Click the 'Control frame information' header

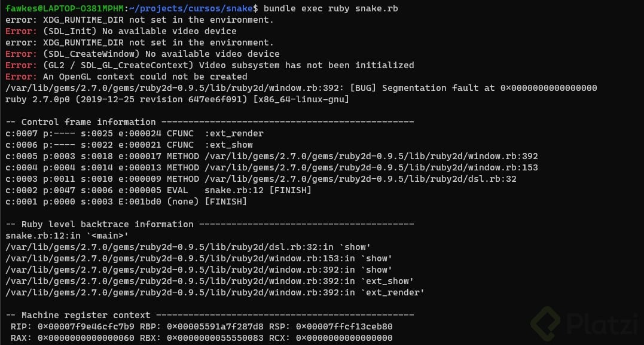pyautogui.click(x=88, y=122)
